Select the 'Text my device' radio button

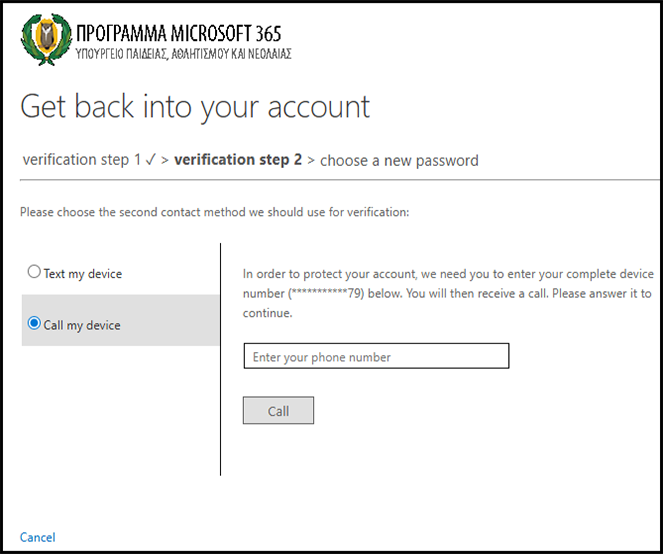pos(35,272)
